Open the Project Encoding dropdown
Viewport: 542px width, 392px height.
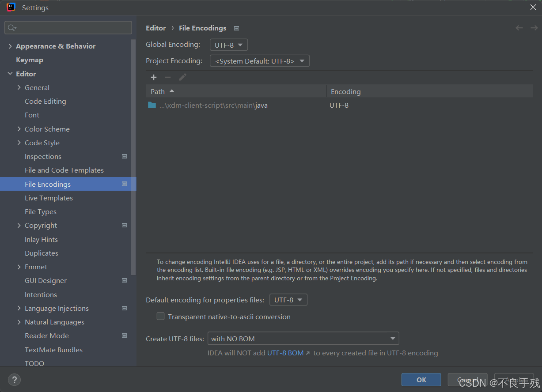259,61
